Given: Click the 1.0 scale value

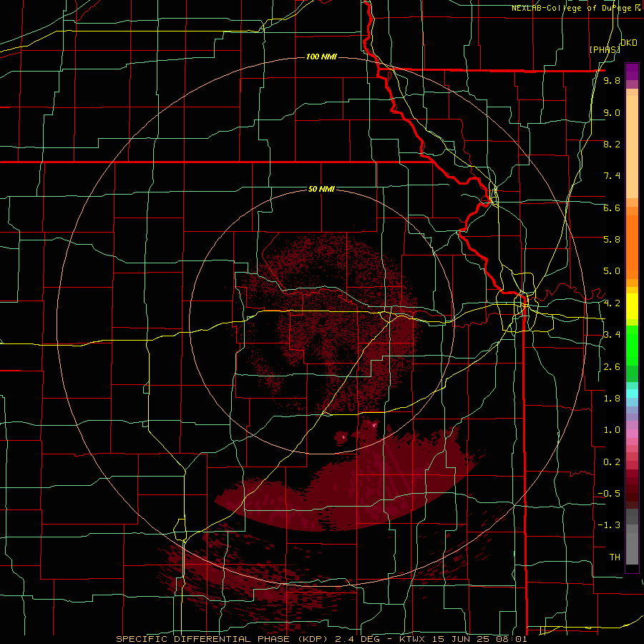Looking at the screenshot, I should pyautogui.click(x=612, y=430).
